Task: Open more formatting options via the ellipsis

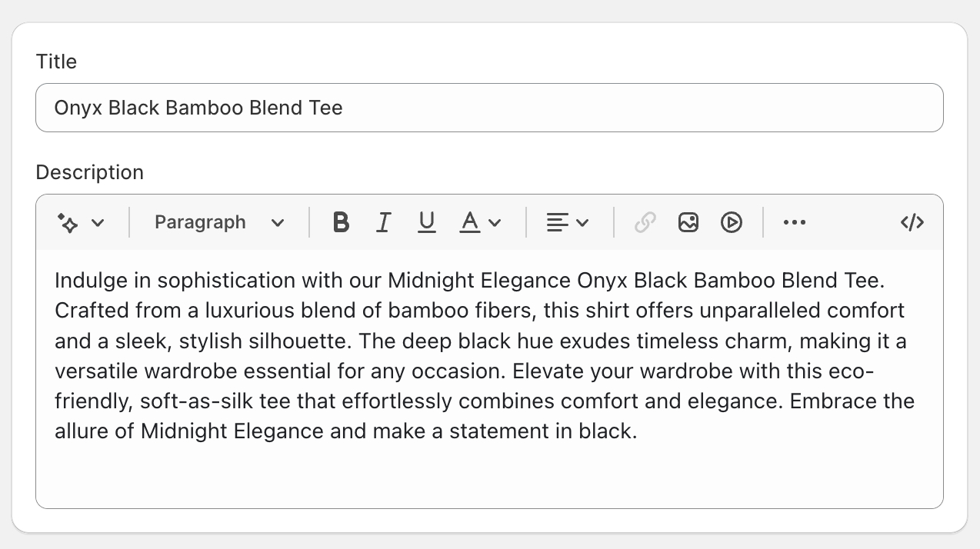Action: click(x=794, y=222)
